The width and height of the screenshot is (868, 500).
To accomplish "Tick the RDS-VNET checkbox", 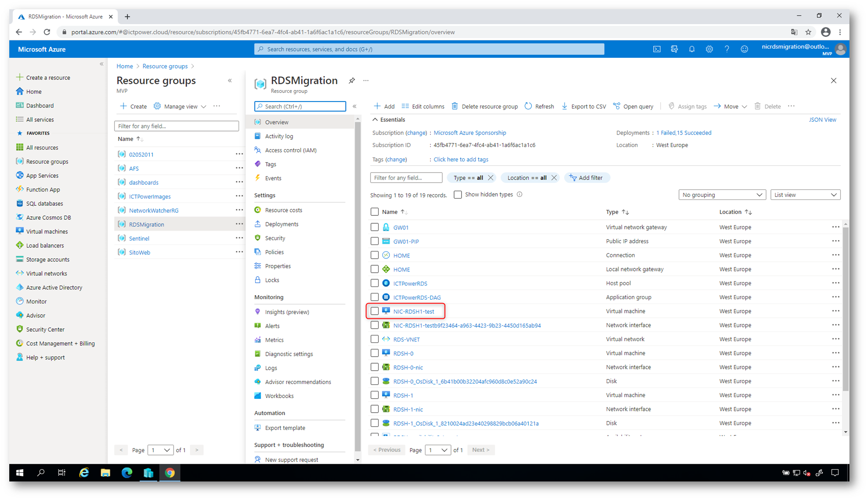I will tap(375, 339).
